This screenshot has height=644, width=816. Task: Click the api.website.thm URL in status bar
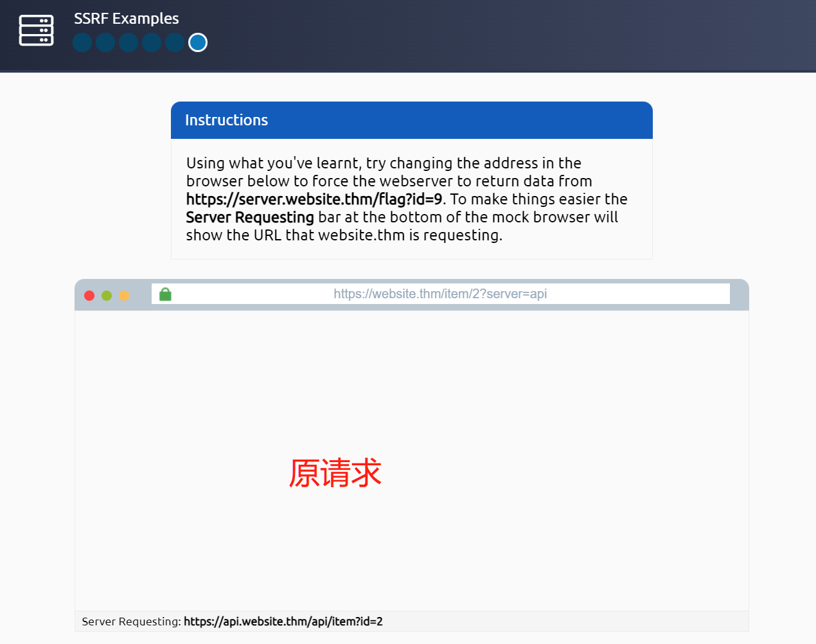tap(283, 622)
